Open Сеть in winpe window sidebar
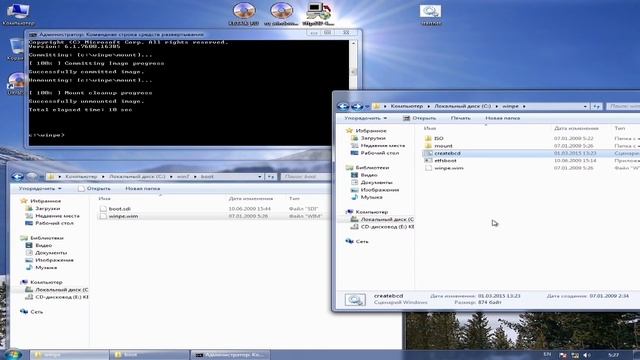Image resolution: width=640 pixels, height=360 pixels. (362, 242)
